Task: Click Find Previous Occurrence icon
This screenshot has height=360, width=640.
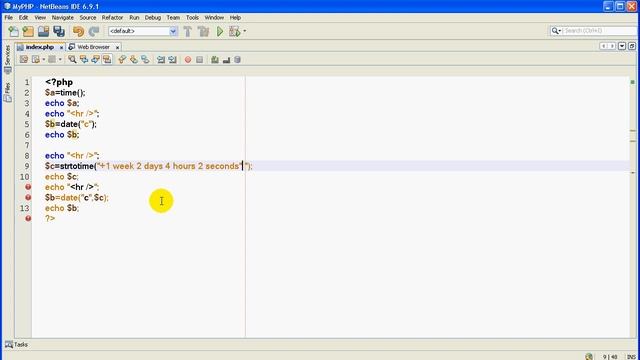Action: click(84, 60)
